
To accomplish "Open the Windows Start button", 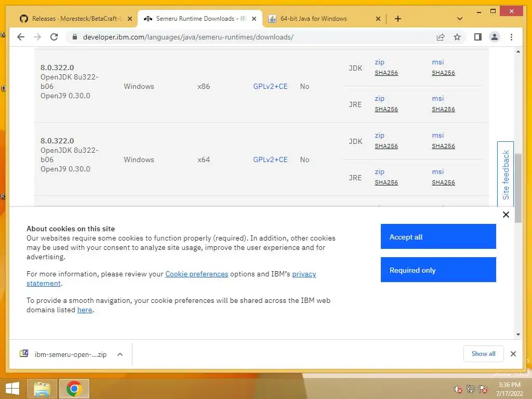I will pos(12,389).
